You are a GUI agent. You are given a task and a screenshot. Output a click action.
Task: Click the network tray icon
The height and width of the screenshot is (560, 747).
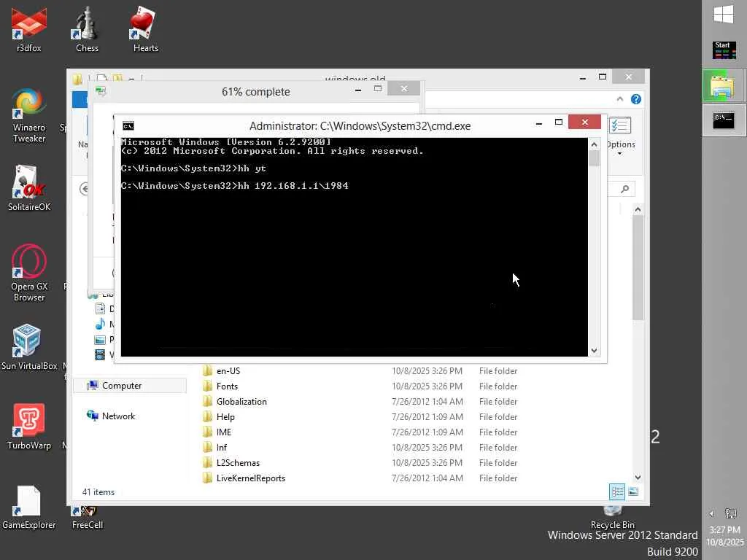pyautogui.click(x=730, y=513)
